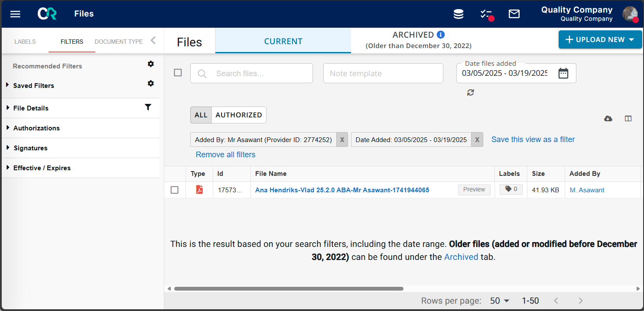Click the Preview button
644x311 pixels.
(474, 189)
